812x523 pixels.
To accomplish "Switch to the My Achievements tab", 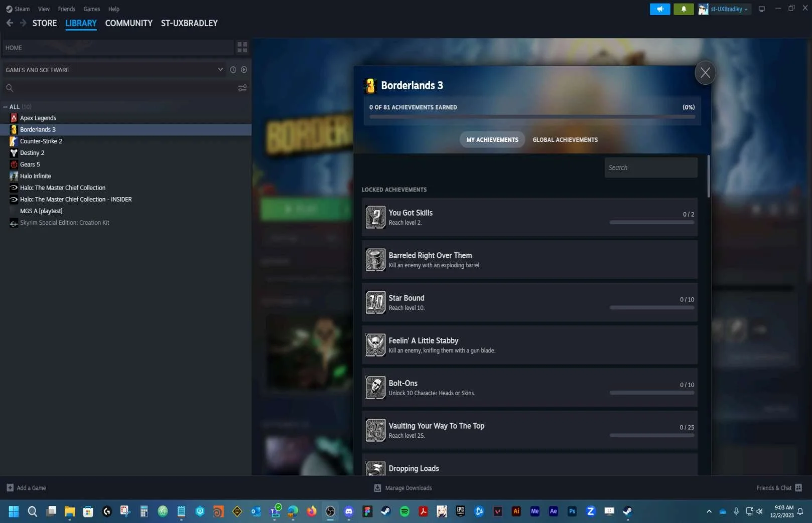I will tap(492, 140).
